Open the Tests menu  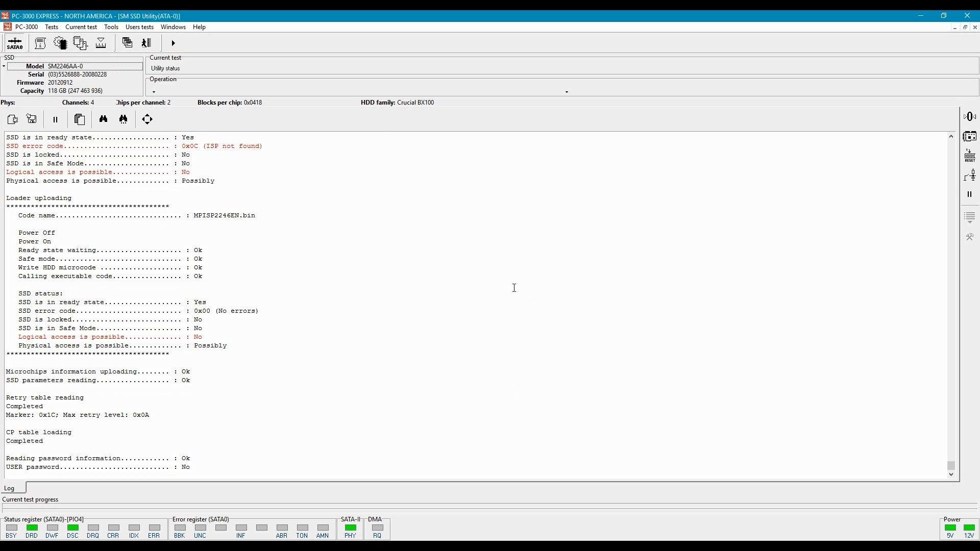[52, 27]
